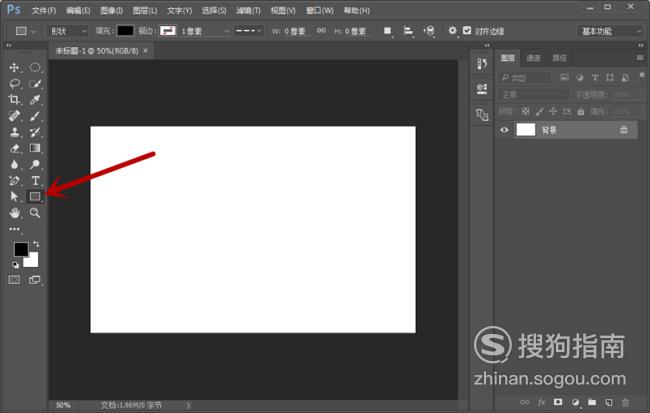Viewport: 650px width, 413px height.
Task: Open the Edit Toolbar three-dots menu
Action: point(14,229)
